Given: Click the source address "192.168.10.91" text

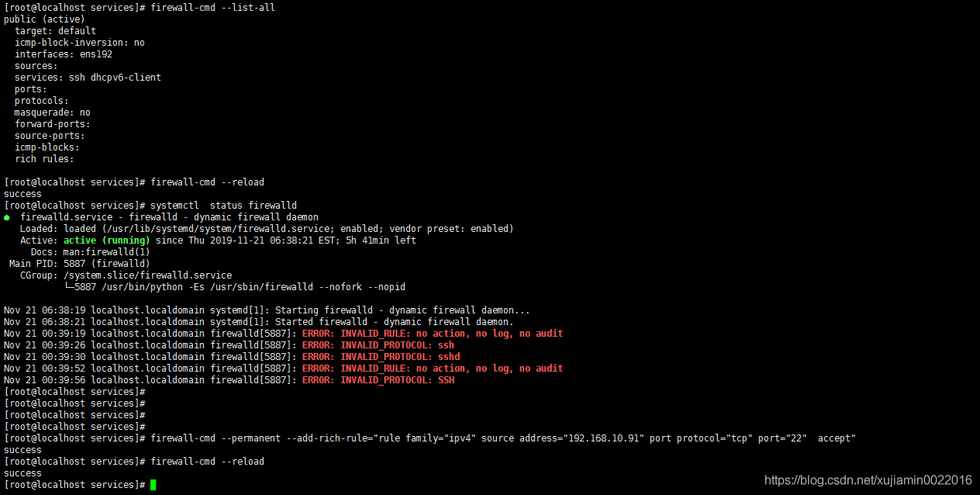Looking at the screenshot, I should click(x=604, y=438).
